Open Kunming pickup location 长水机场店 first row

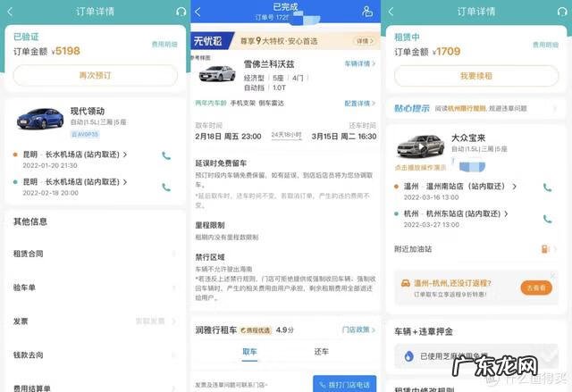coord(75,154)
